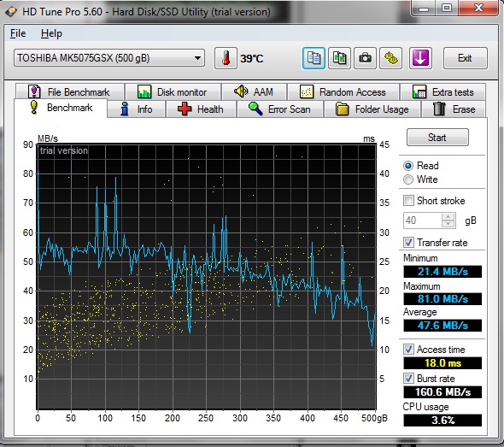Screen dimensions: 504x447
Task: Click the copy screenshot icon
Action: [x=339, y=58]
